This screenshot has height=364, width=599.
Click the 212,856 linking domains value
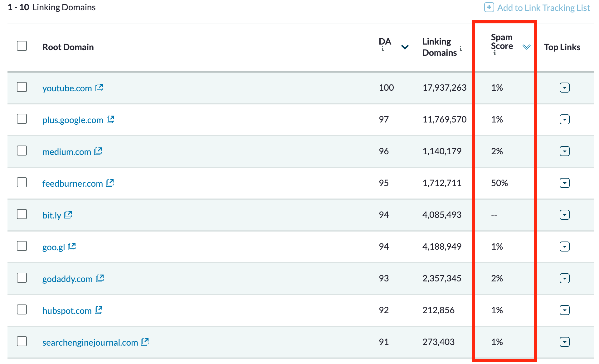(x=438, y=310)
